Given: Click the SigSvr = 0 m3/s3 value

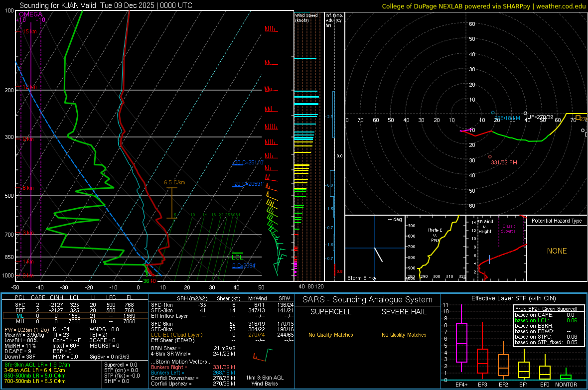Looking at the screenshot, I should [x=110, y=357].
